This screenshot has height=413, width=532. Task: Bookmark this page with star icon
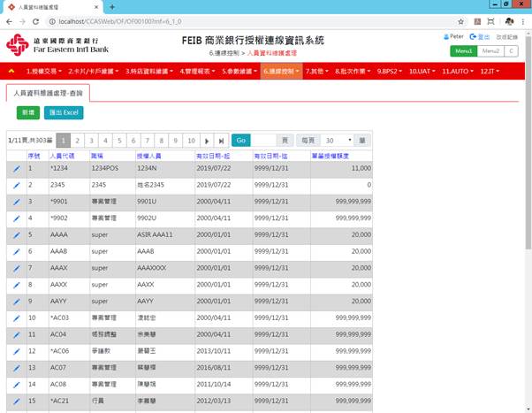click(460, 22)
